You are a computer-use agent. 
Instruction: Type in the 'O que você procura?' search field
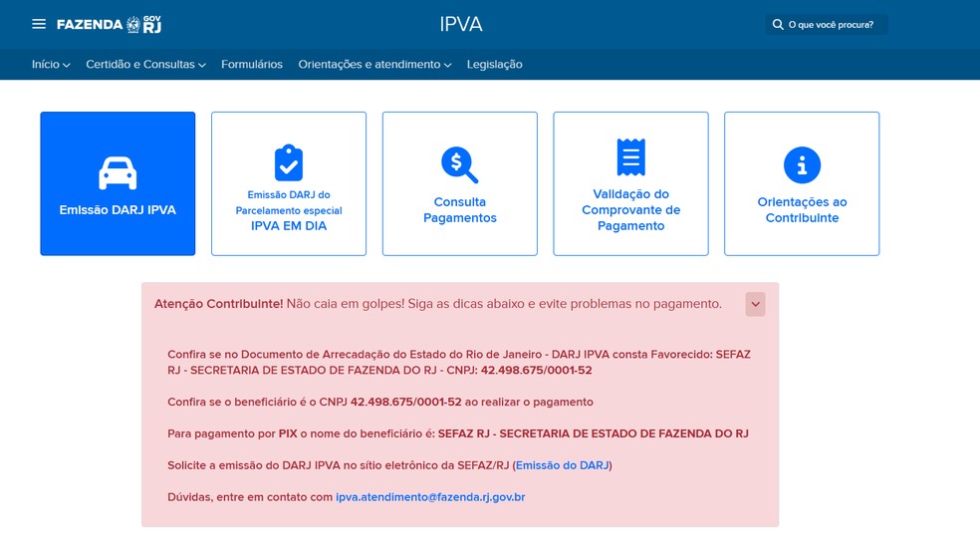833,25
